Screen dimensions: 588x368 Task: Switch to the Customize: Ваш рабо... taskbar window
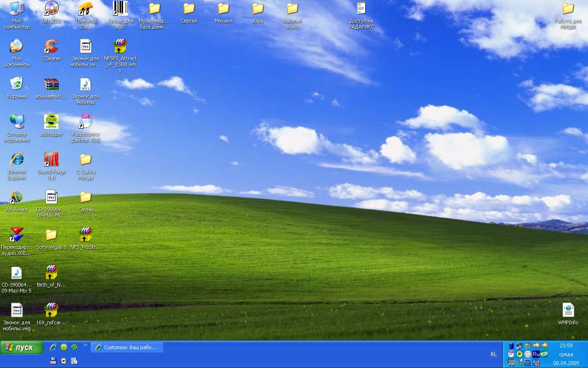pyautogui.click(x=127, y=347)
